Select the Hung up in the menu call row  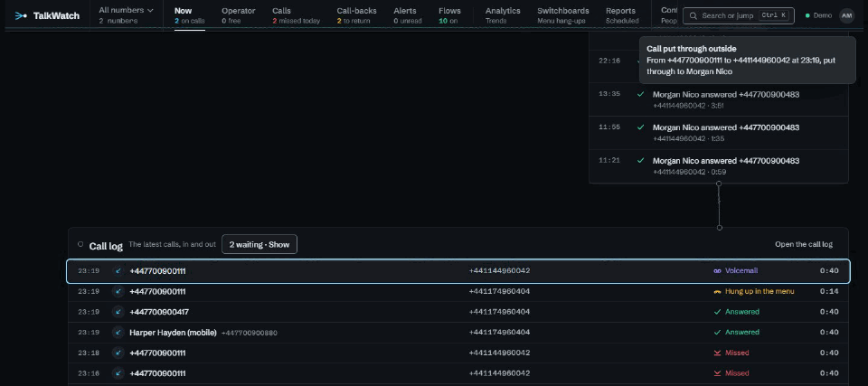[458, 291]
